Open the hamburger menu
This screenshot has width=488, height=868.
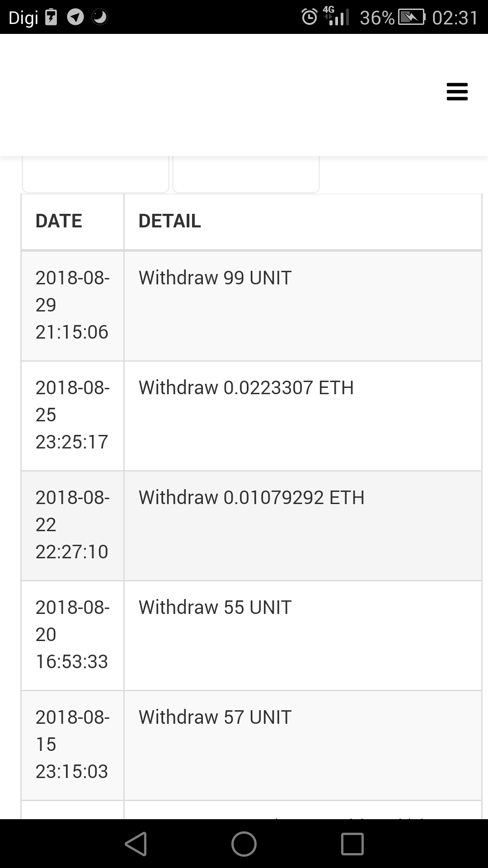point(457,91)
